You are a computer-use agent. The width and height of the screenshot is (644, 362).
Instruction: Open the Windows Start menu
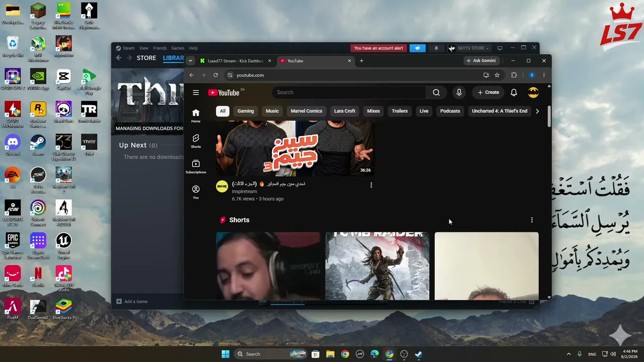[x=225, y=354]
